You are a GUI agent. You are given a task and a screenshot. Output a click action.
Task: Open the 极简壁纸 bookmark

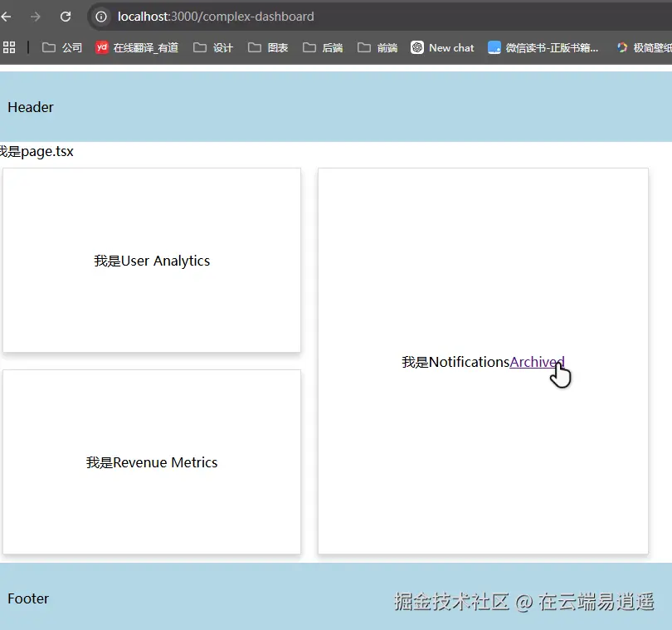pos(644,47)
